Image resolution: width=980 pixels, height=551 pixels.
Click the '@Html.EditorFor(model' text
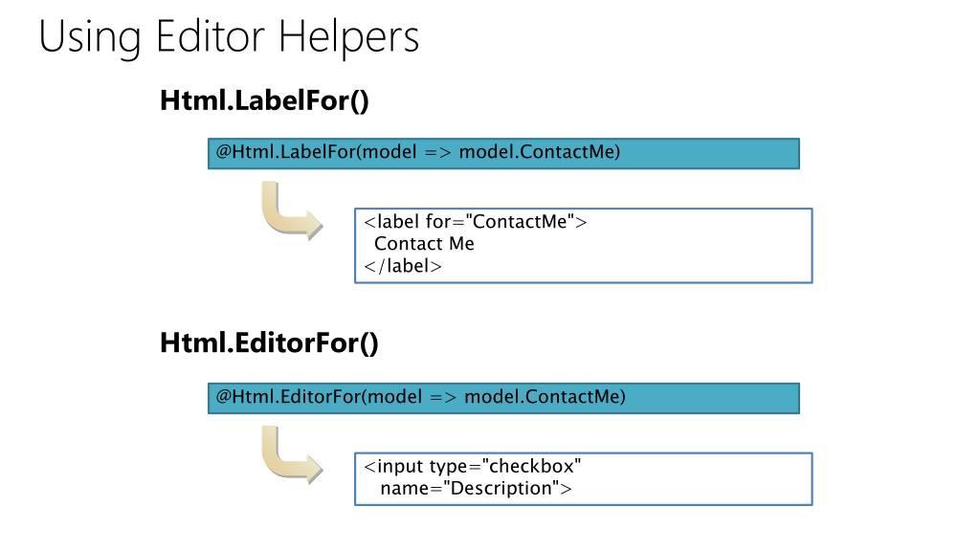(319, 397)
